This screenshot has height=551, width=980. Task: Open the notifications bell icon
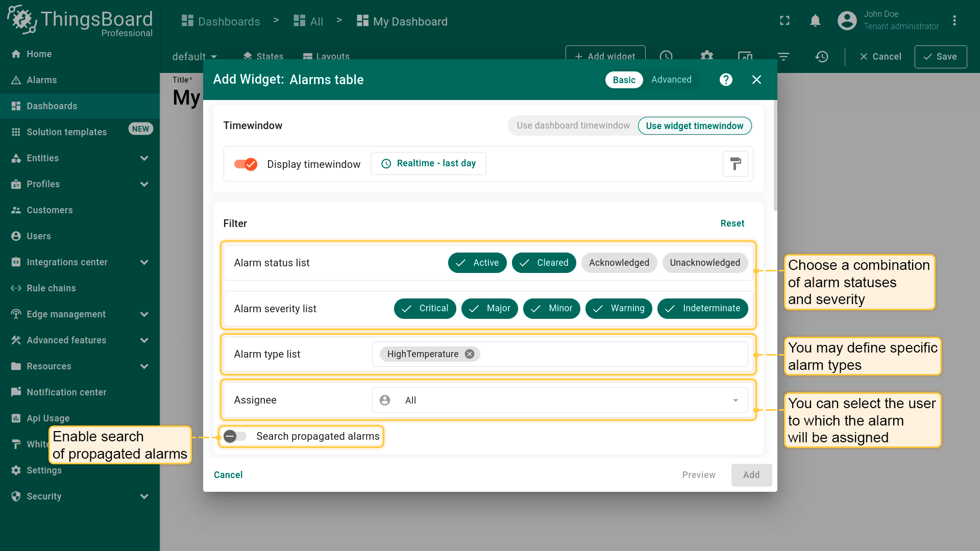pyautogui.click(x=815, y=21)
